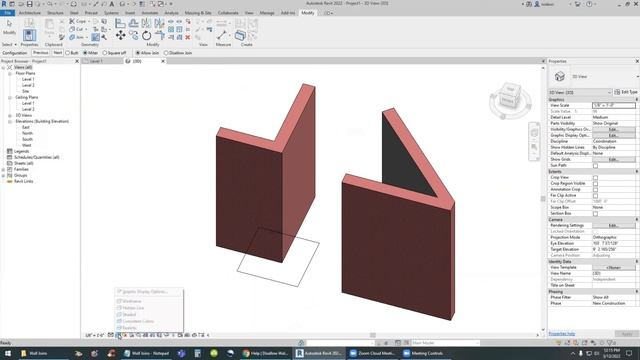This screenshot has width=640, height=360.
Task: Click the Modify arrow tool
Action: pos(9,25)
